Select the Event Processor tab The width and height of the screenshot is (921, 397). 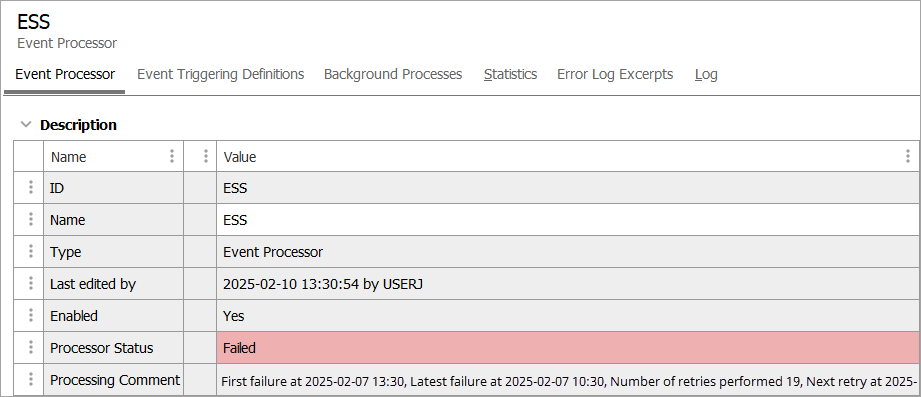(x=65, y=75)
